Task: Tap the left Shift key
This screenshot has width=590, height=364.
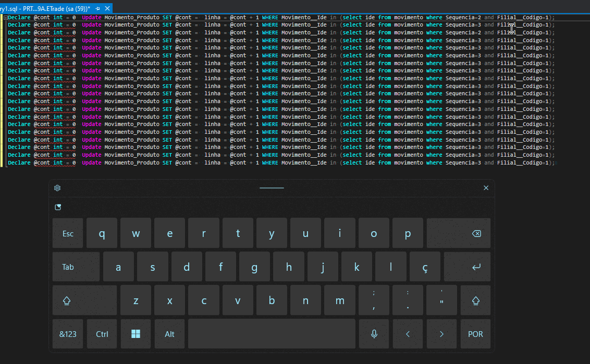Action: coord(84,300)
